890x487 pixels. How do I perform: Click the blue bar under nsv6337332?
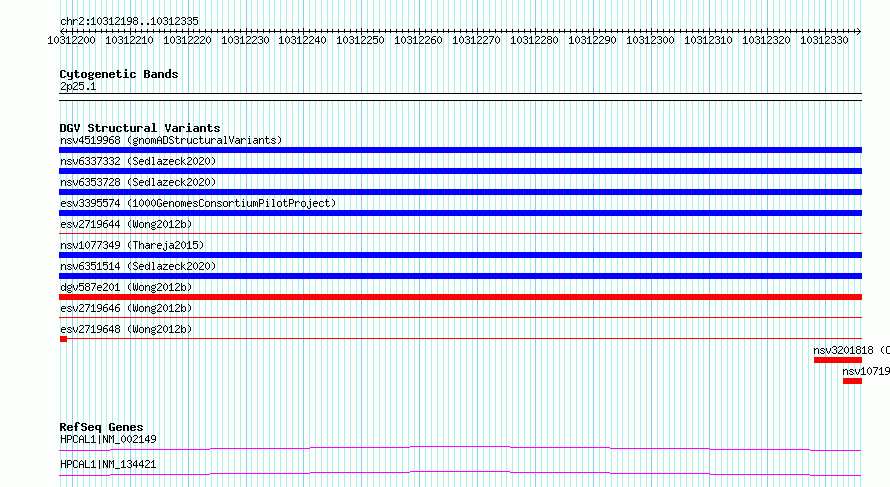coord(460,171)
